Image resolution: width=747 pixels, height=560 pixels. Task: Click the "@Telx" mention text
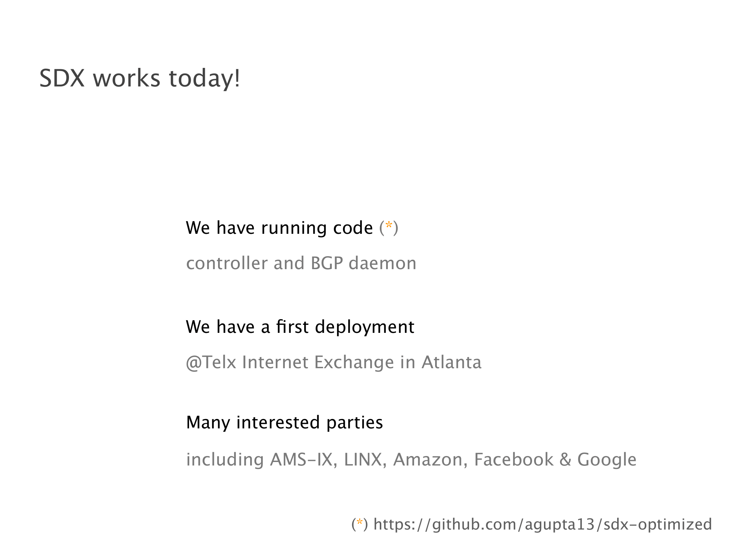(x=211, y=362)
